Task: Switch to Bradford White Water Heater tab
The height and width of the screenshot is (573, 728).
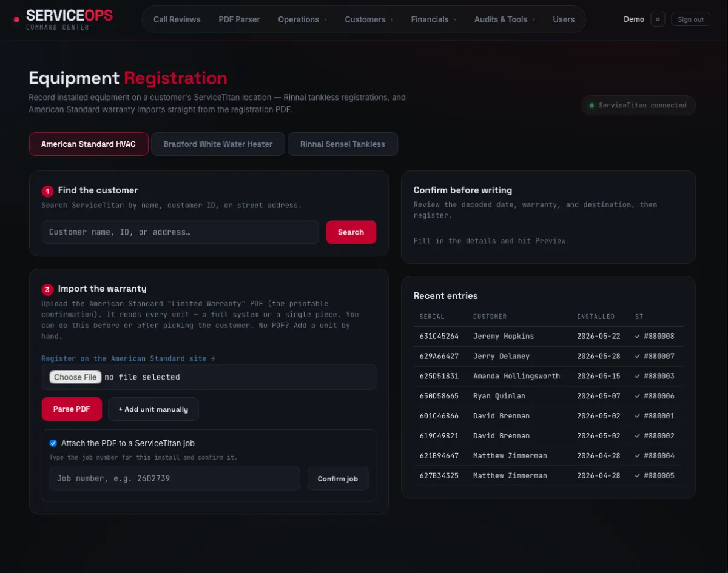Action: point(218,144)
